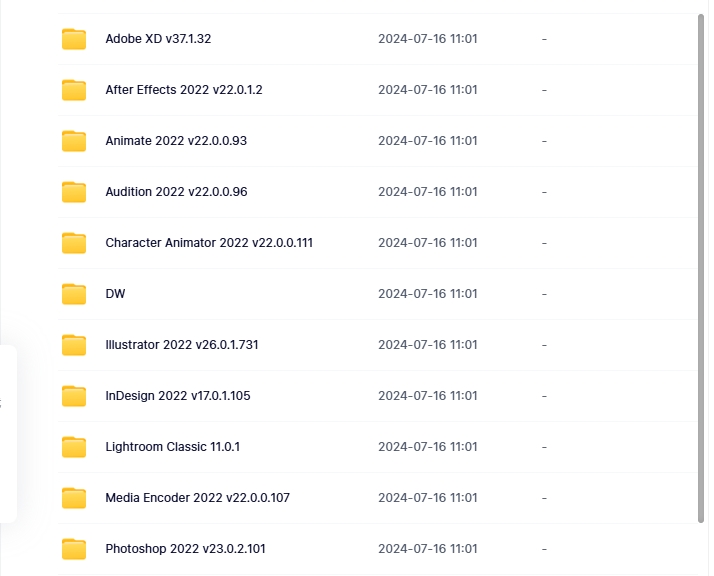Image resolution: width=714 pixels, height=576 pixels.
Task: Click the size dash of Animate 2022 row
Action: pyautogui.click(x=544, y=141)
